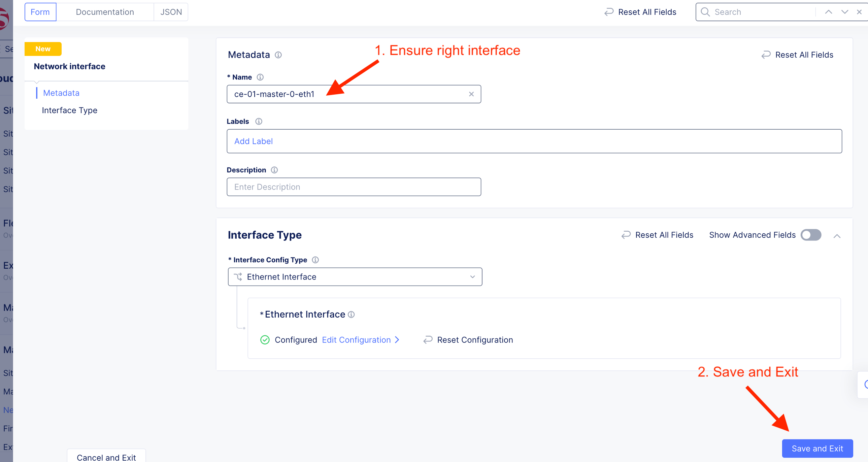The width and height of the screenshot is (868, 462).
Task: Go to previous search result arrow
Action: click(828, 12)
